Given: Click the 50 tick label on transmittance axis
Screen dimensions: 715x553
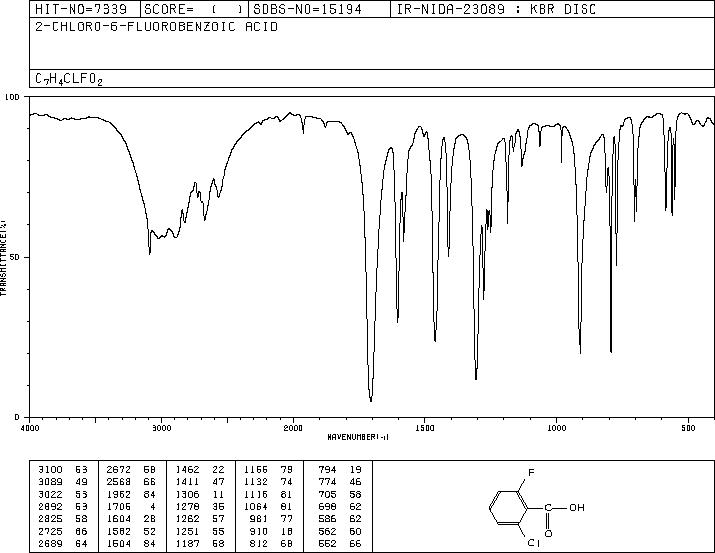Looking at the screenshot, I should click(15, 257).
